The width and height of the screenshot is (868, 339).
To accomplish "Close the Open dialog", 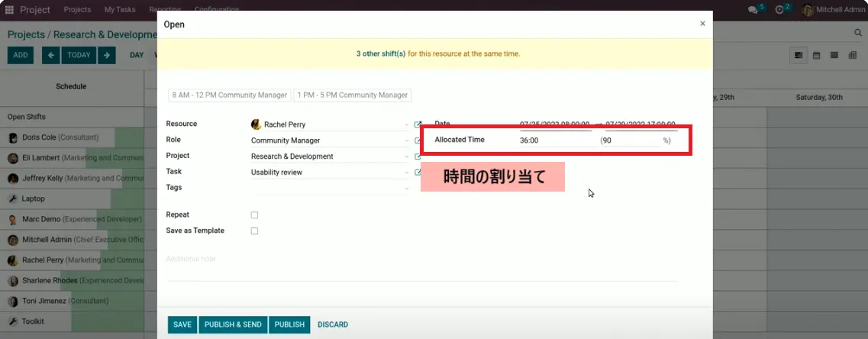I will [x=702, y=23].
